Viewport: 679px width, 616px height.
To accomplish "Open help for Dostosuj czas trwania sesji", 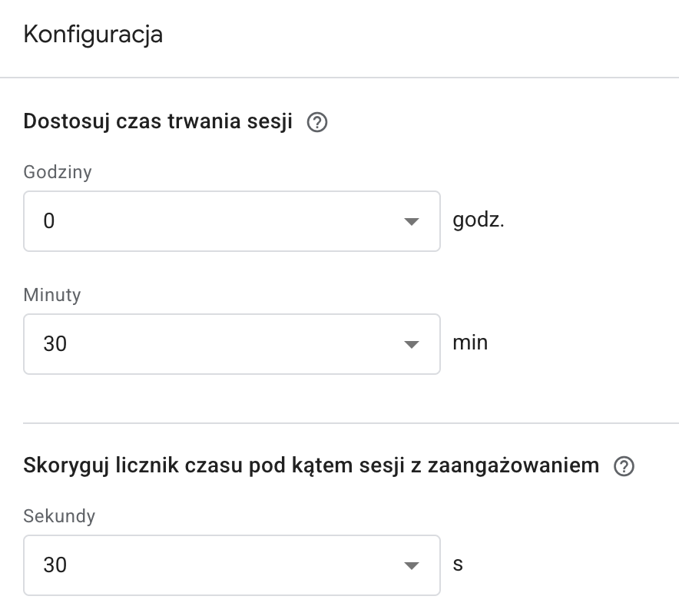I will [317, 122].
